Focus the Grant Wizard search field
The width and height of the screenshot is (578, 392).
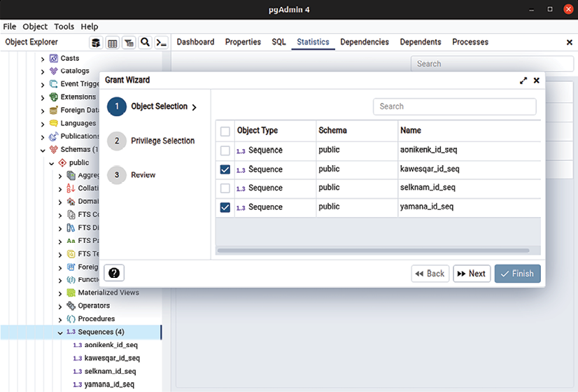[455, 106]
